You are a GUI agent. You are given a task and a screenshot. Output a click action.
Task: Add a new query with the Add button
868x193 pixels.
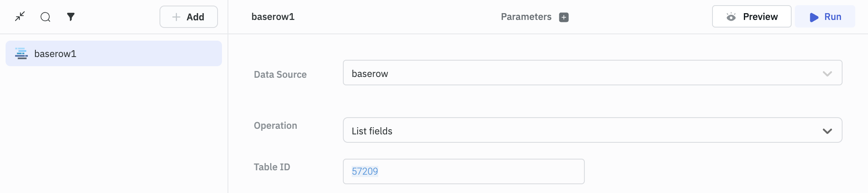pos(189,17)
